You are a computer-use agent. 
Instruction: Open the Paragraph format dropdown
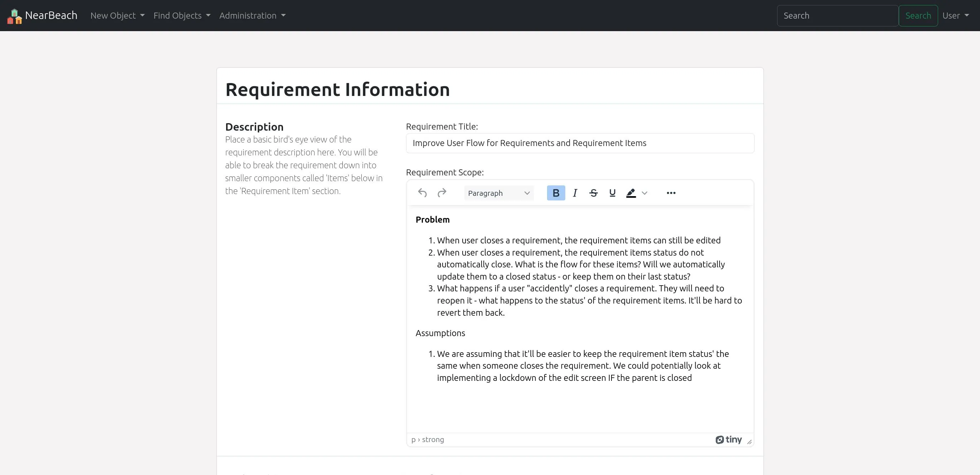pyautogui.click(x=498, y=193)
